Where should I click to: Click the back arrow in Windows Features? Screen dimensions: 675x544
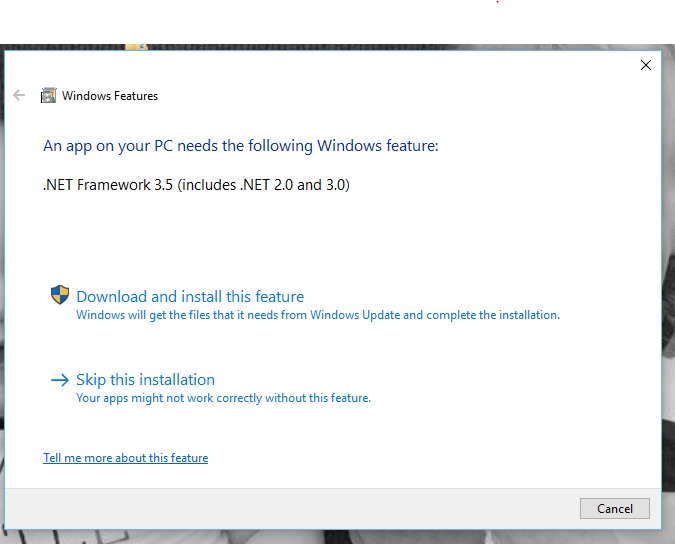point(19,95)
